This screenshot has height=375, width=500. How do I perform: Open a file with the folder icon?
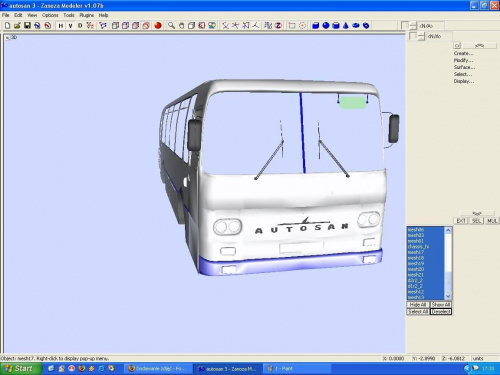[17, 25]
